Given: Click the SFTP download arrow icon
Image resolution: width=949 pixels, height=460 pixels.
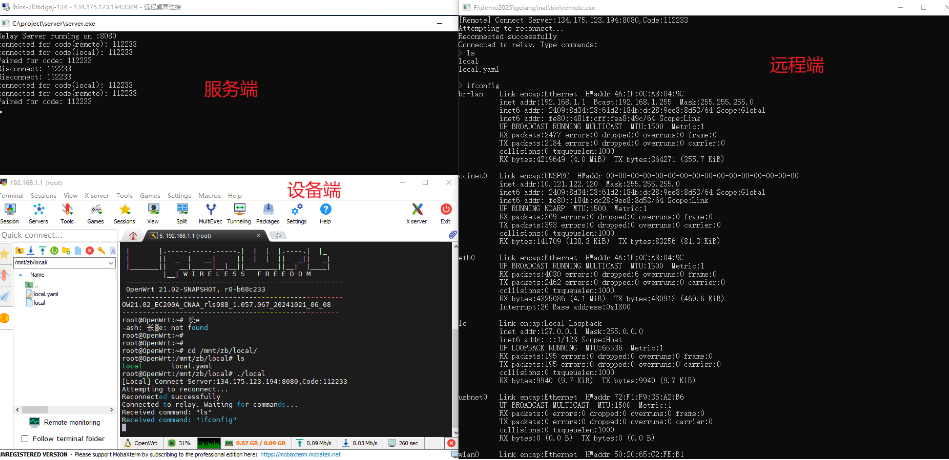Looking at the screenshot, I should (x=31, y=250).
